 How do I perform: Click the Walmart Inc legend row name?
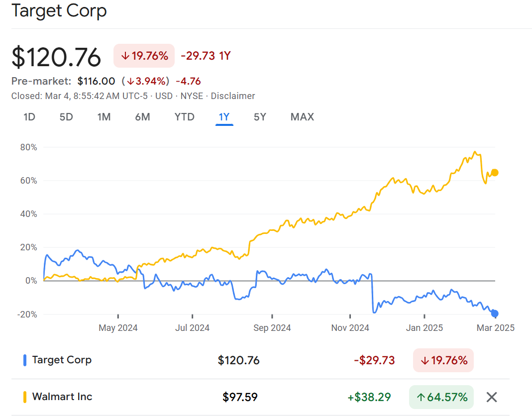pos(62,397)
